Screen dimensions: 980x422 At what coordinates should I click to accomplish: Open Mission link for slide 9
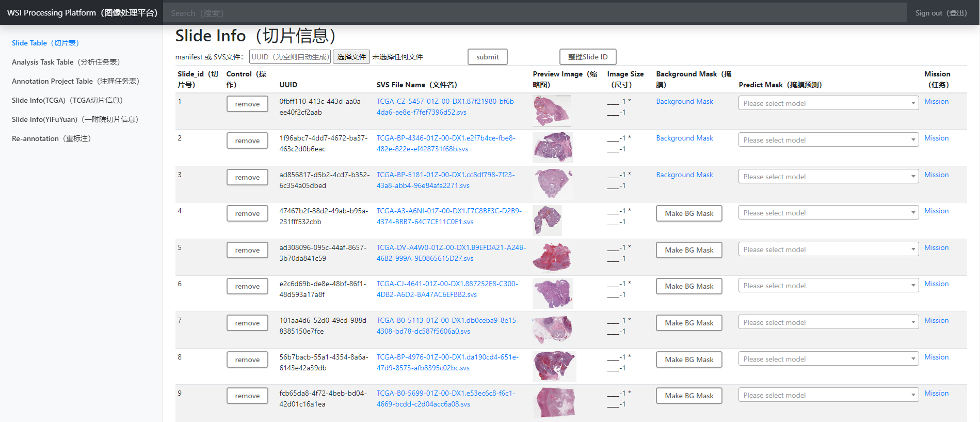click(936, 393)
